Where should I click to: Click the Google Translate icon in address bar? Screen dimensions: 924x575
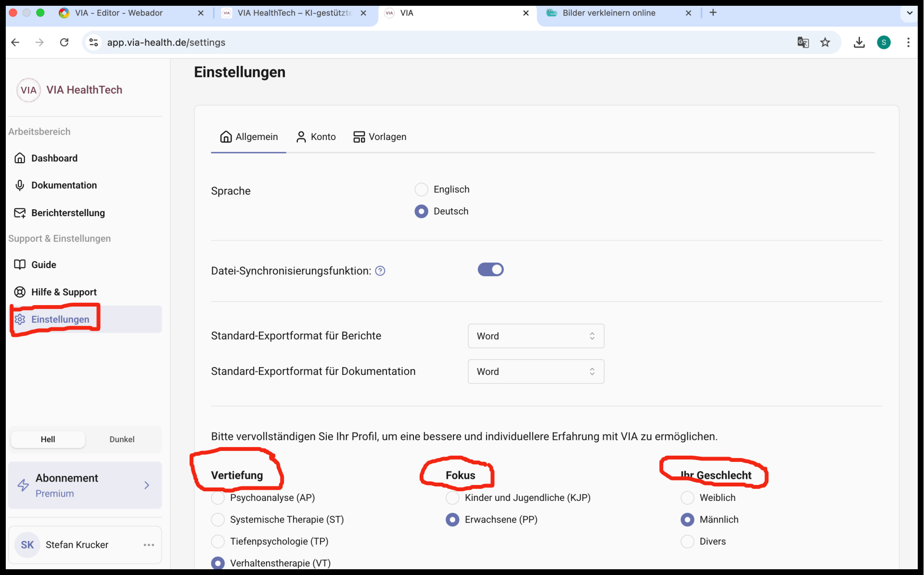point(803,42)
